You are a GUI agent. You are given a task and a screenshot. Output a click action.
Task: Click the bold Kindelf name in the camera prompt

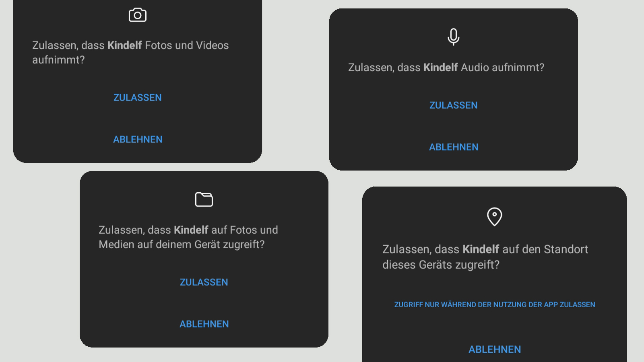point(125,45)
